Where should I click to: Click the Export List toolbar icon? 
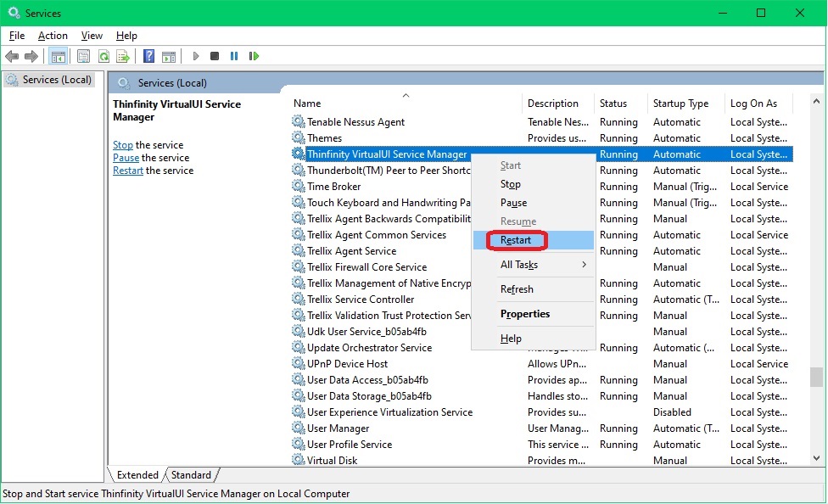click(123, 56)
